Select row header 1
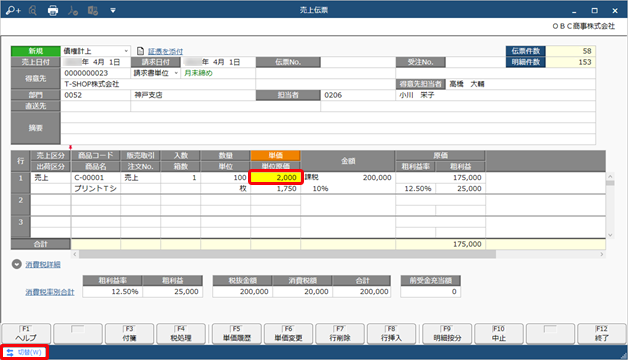 (x=21, y=183)
